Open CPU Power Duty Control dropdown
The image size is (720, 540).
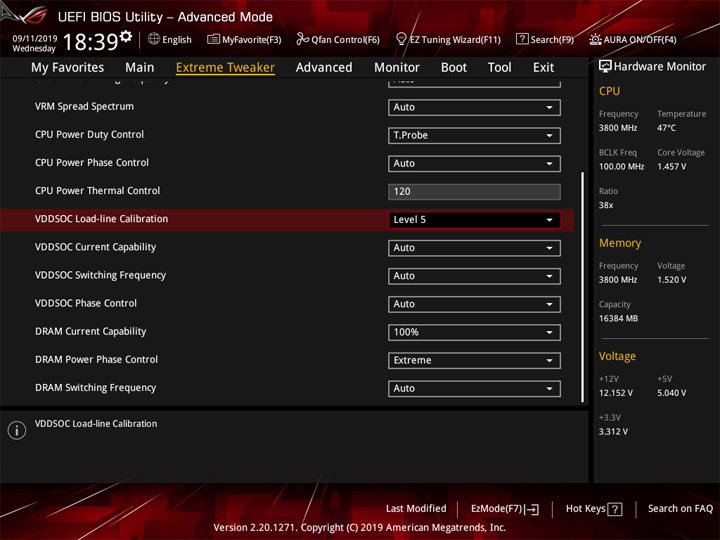click(x=474, y=135)
